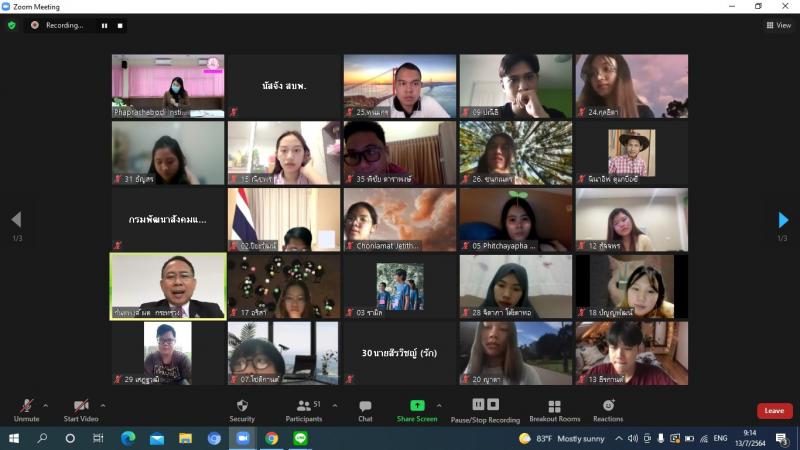Open Task View in taskbar

[98, 438]
